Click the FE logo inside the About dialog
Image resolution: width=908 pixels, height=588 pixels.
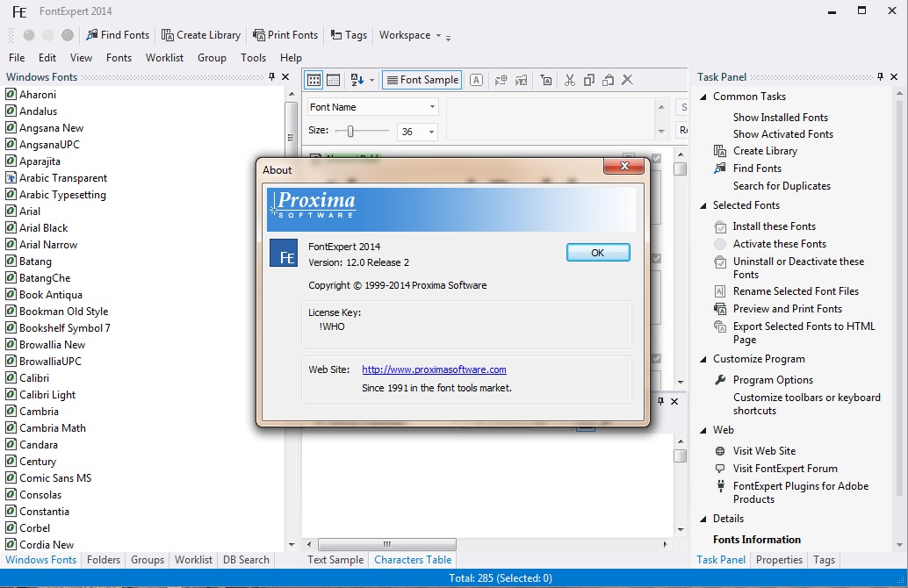pyautogui.click(x=284, y=253)
